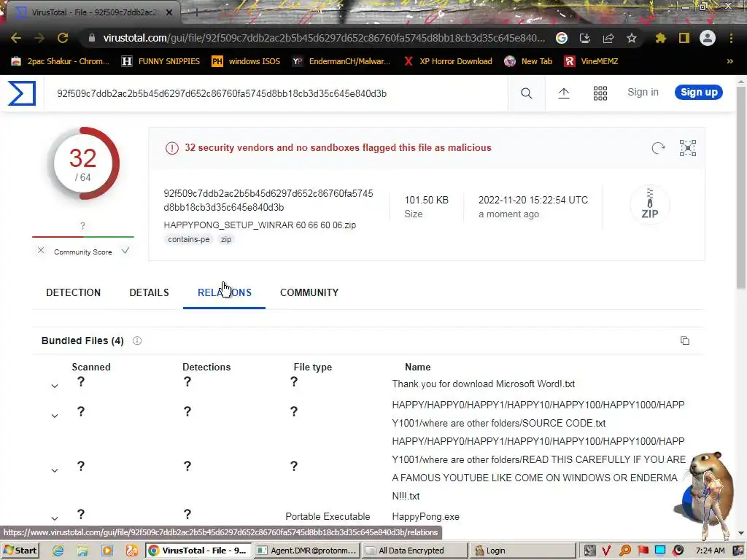The width and height of the screenshot is (747, 560).
Task: Open the graph relations icon
Action: [688, 148]
